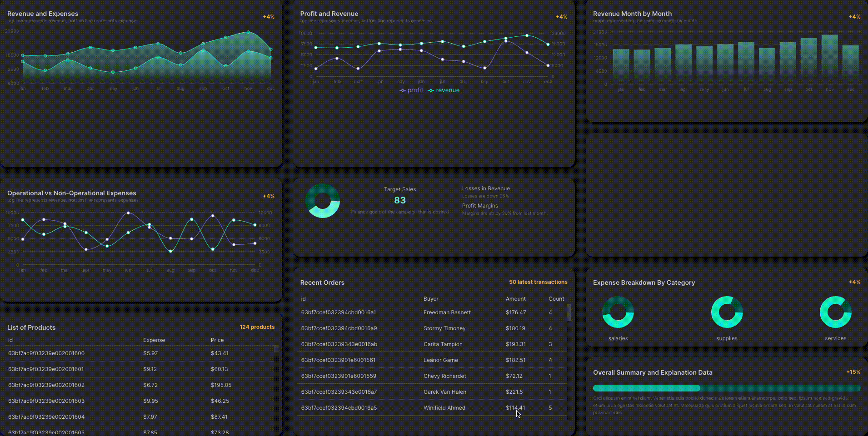Viewport: 868px width, 436px height.
Task: Click the tallest bar in Revenue Month by Month
Action: pyautogui.click(x=829, y=57)
